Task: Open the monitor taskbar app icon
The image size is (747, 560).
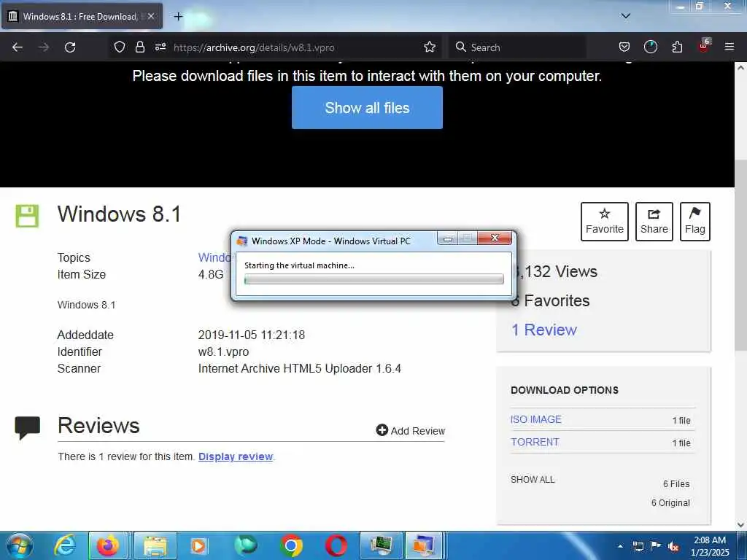Action: coord(381,545)
